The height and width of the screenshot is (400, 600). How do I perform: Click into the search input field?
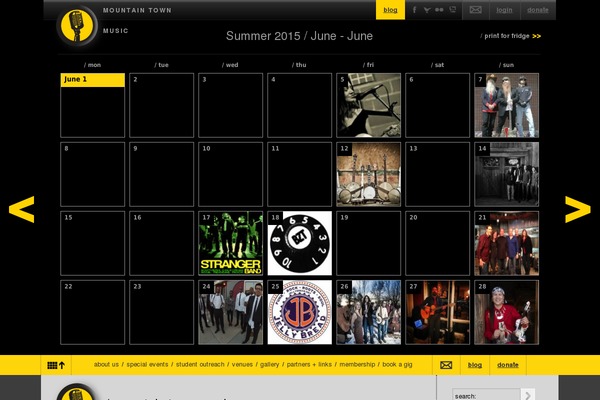(x=486, y=395)
